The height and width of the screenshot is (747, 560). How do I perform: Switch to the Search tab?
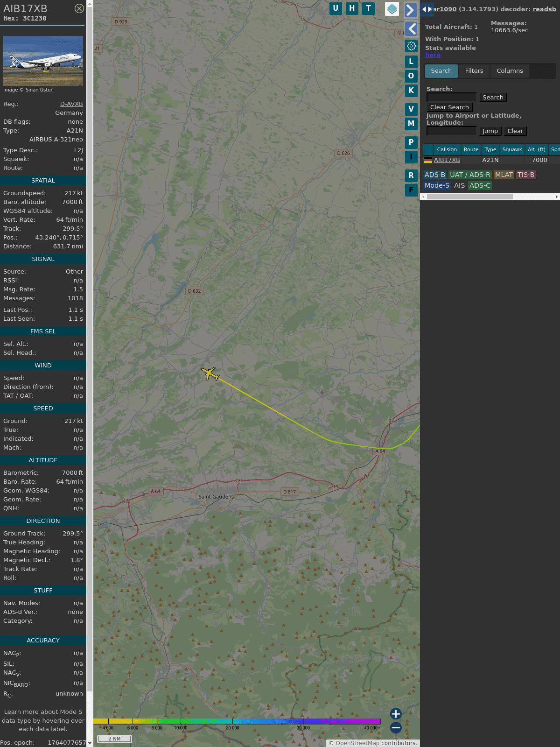[x=441, y=71]
